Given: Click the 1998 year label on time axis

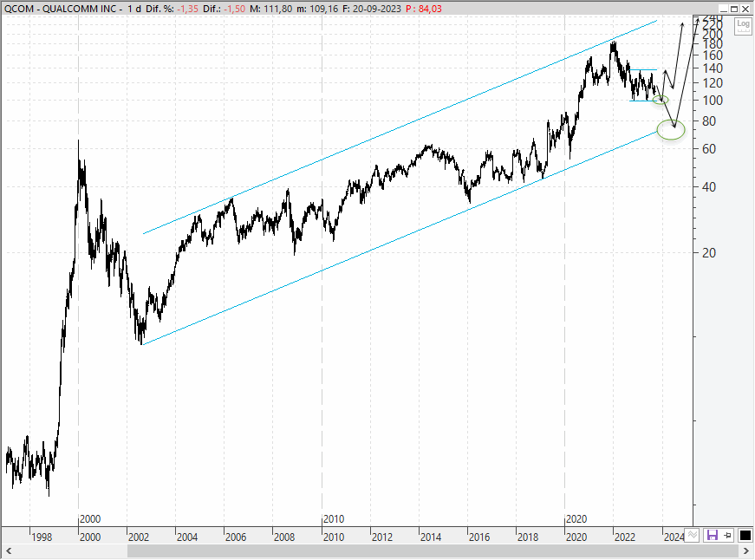Looking at the screenshot, I should pos(42,537).
